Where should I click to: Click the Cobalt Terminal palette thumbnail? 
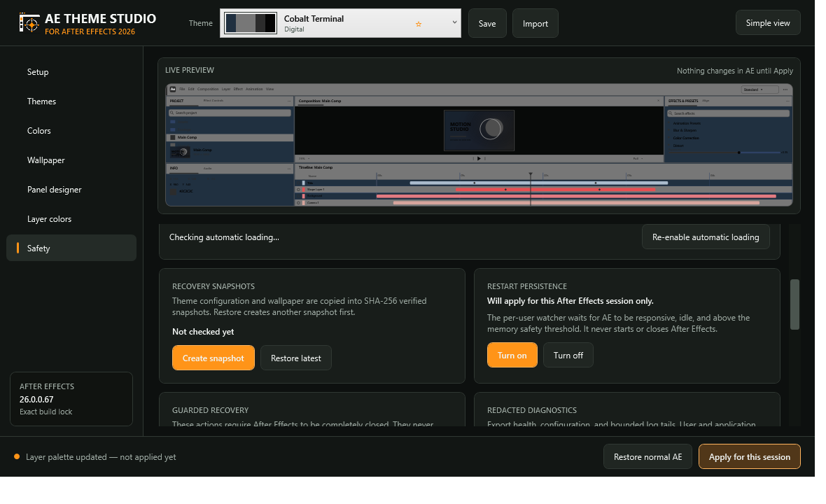tap(250, 23)
